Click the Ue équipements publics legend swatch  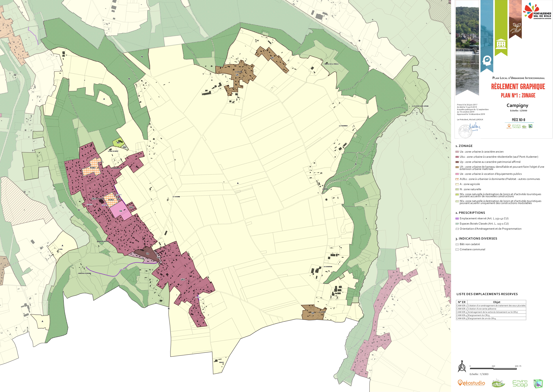coord(457,174)
